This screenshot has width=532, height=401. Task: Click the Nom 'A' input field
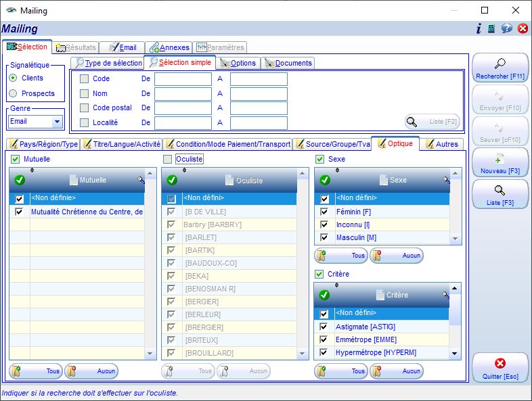[259, 93]
